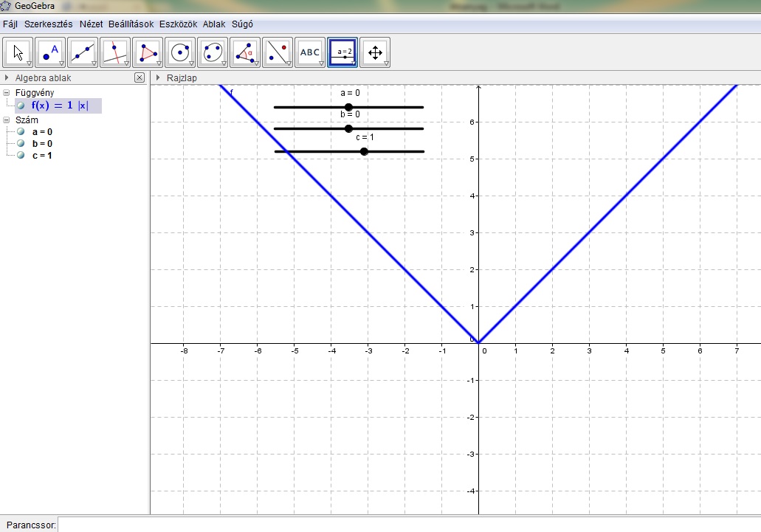Viewport: 761px width, 532px height.
Task: Open dropdown arrow of New Point tool
Action: pyautogui.click(x=62, y=63)
